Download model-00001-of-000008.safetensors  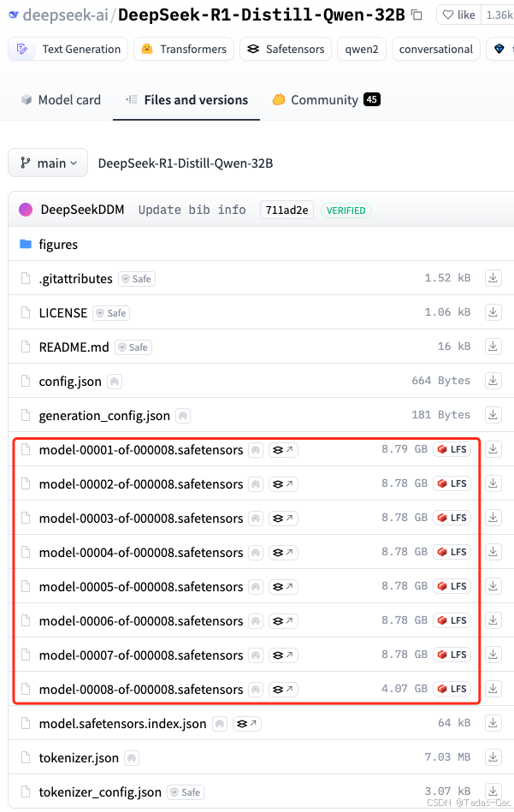(493, 449)
